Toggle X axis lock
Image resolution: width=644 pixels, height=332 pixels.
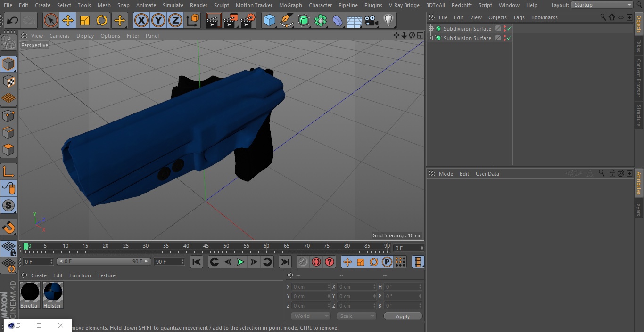tap(141, 20)
